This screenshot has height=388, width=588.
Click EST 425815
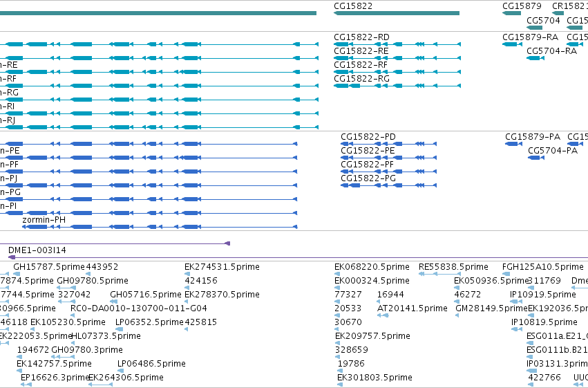[x=200, y=323]
